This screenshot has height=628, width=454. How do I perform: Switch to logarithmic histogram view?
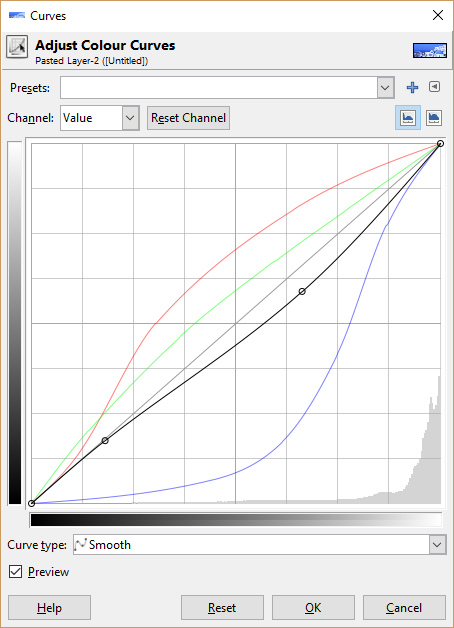(434, 118)
